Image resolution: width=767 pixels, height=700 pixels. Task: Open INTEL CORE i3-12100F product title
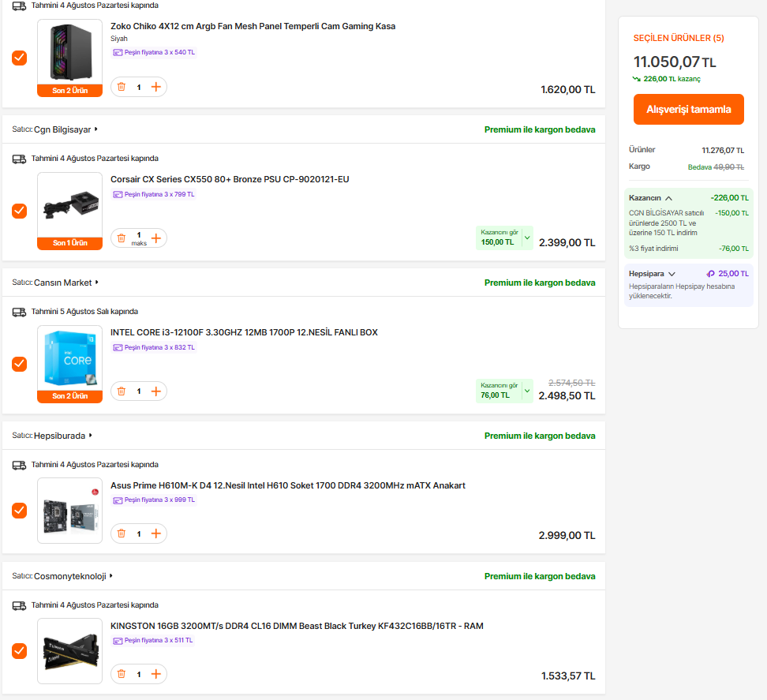pyautogui.click(x=244, y=332)
